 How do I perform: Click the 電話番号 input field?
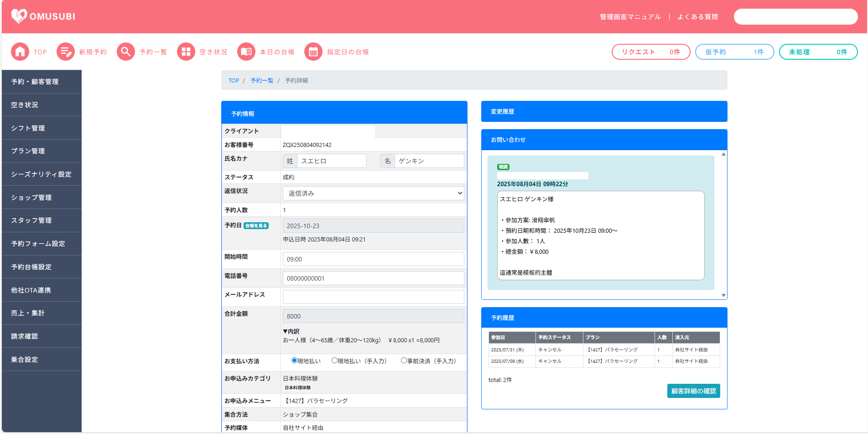coord(373,278)
